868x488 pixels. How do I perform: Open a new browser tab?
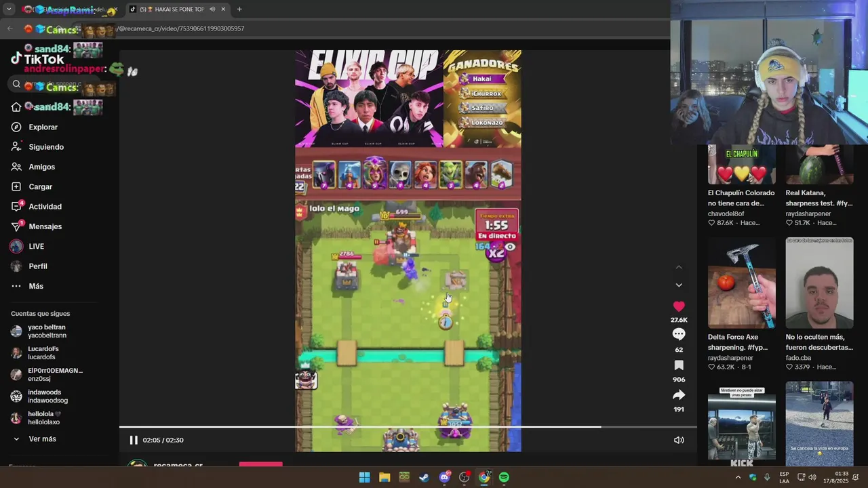[x=239, y=9]
